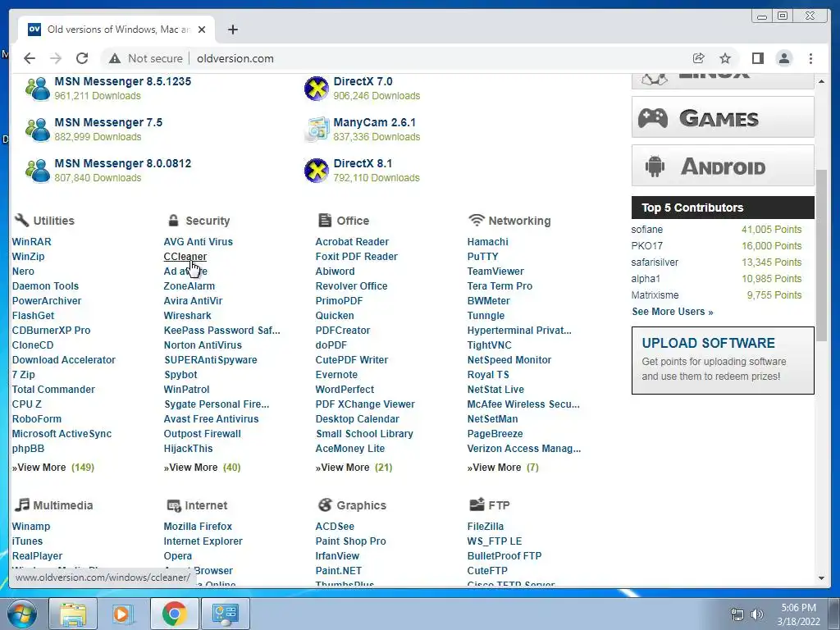
Task: Open the Wireshark link
Action: coord(188,316)
